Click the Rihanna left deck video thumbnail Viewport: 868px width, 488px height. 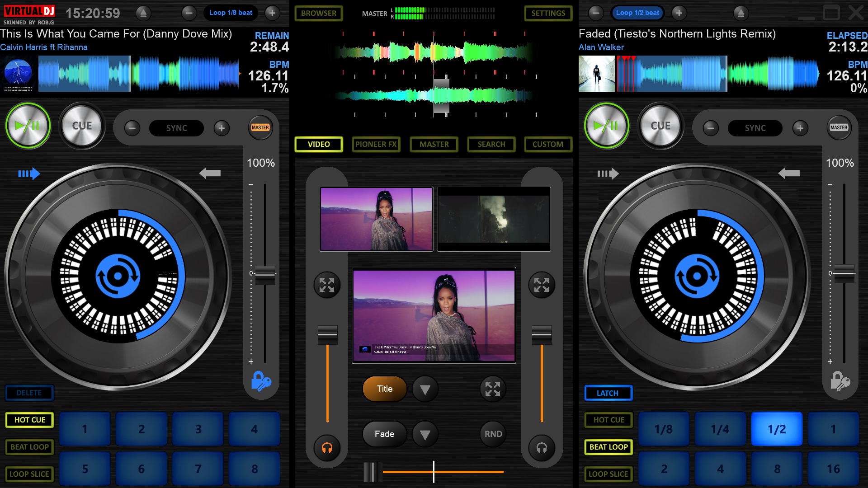(376, 219)
